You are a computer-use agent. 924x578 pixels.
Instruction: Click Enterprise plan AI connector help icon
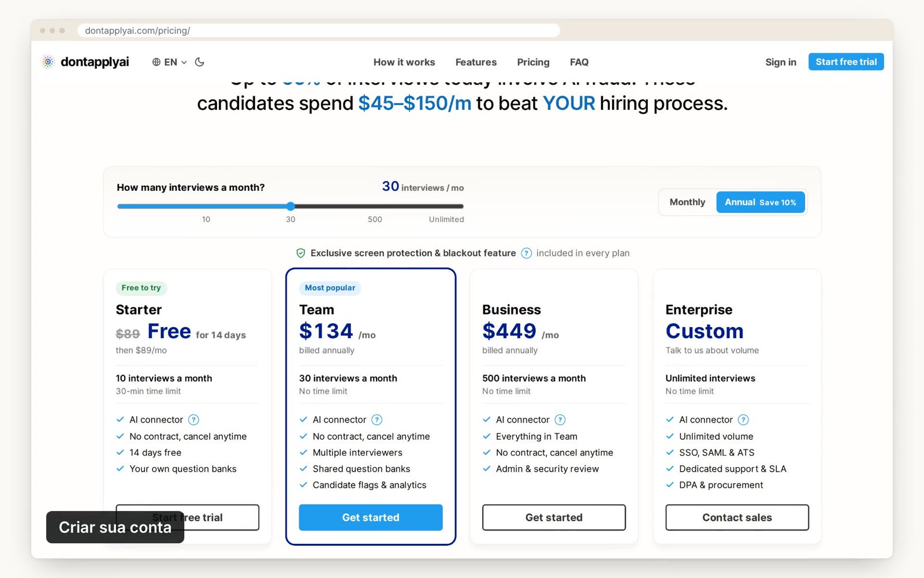tap(743, 420)
